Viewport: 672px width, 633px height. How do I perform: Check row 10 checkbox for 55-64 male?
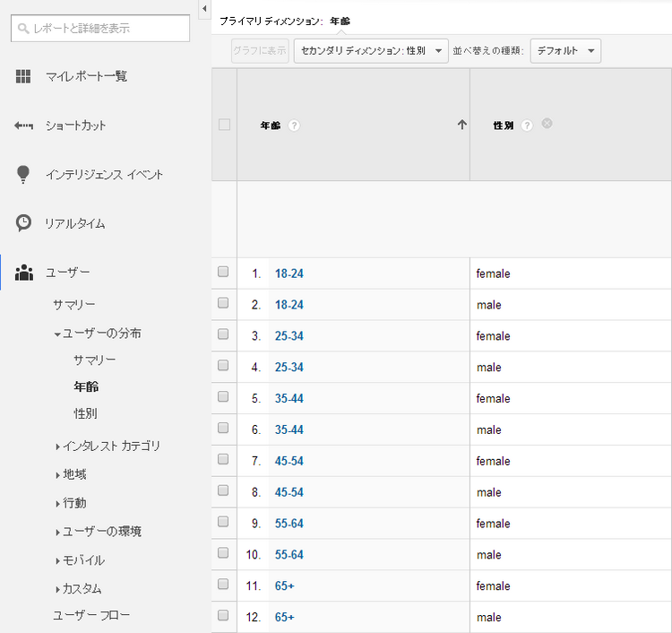(x=223, y=553)
